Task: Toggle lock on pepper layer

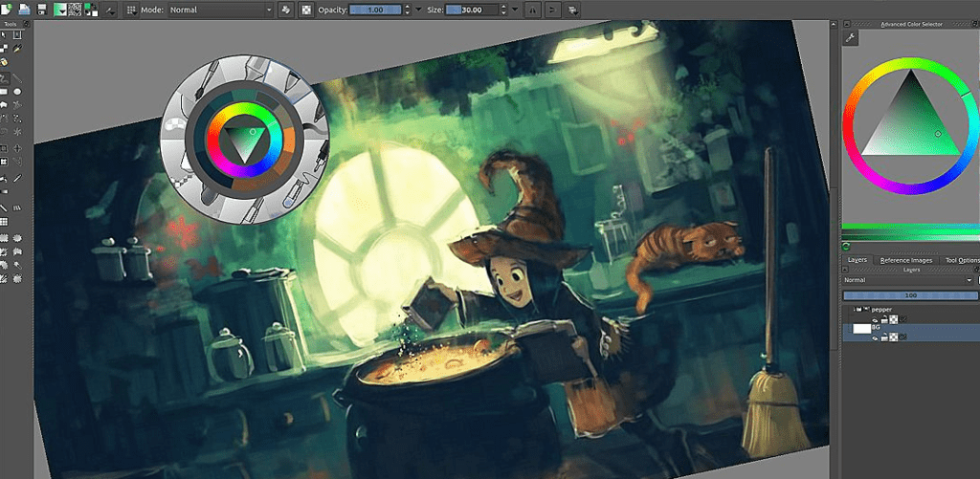Action: (x=884, y=319)
